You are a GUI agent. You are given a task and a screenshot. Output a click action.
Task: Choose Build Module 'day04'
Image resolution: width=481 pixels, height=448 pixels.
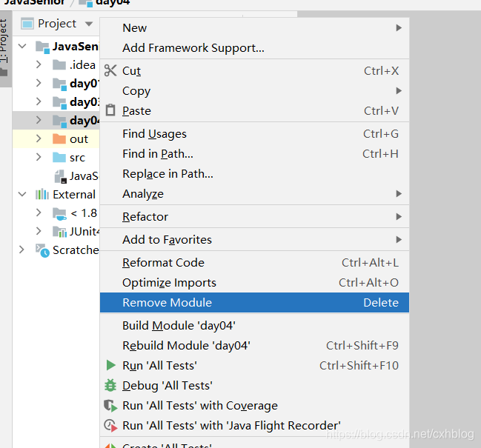tap(254, 325)
